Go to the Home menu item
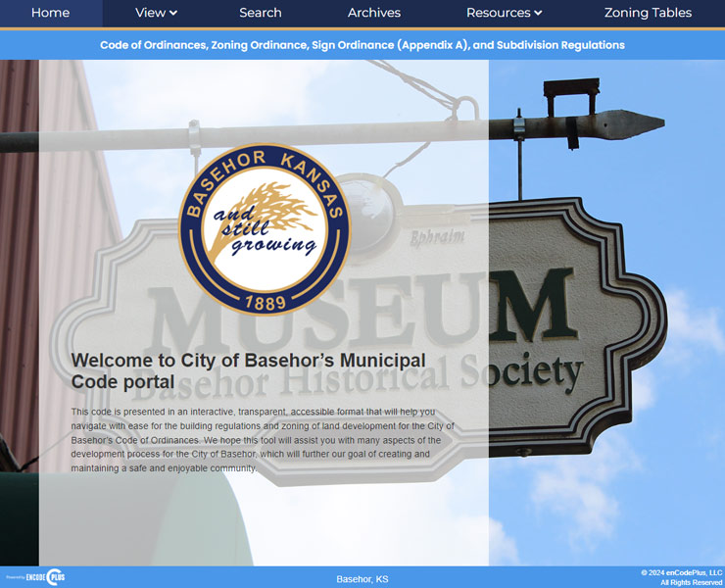Screen dimensions: 725x588 tap(50, 13)
